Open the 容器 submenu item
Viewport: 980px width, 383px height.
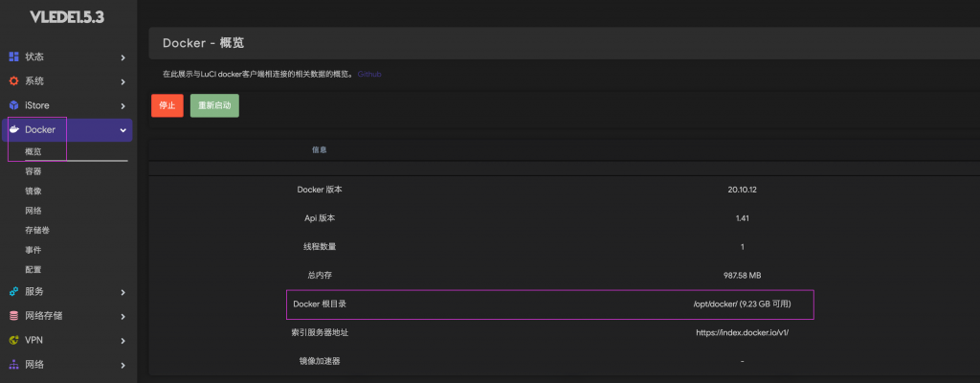(33, 171)
